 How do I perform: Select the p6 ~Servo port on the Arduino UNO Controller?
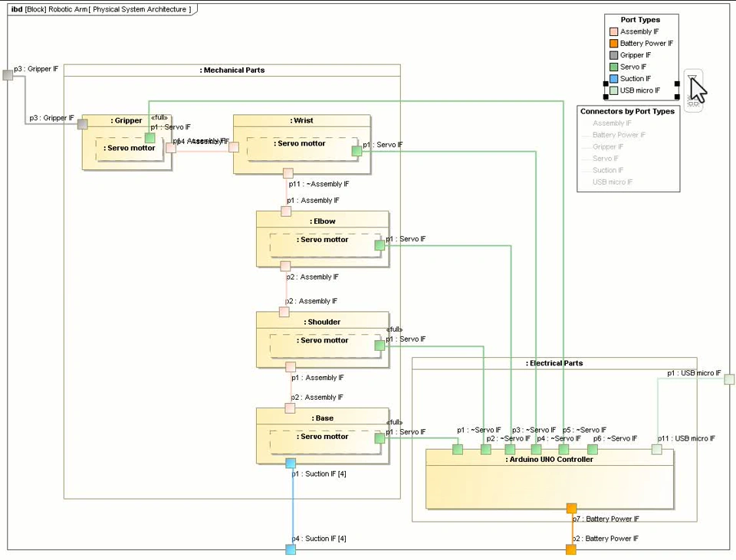point(593,450)
